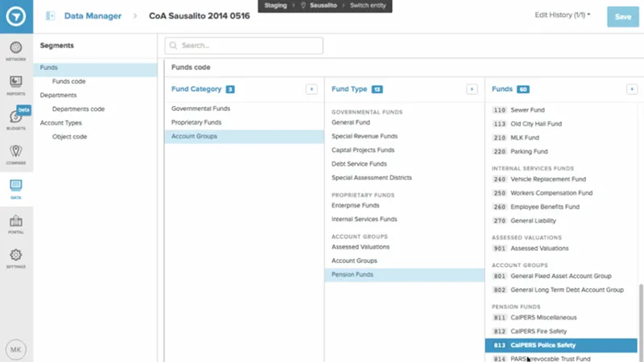Click the Funds column scrollbar
Screen dimensions: 644x362
point(641,323)
